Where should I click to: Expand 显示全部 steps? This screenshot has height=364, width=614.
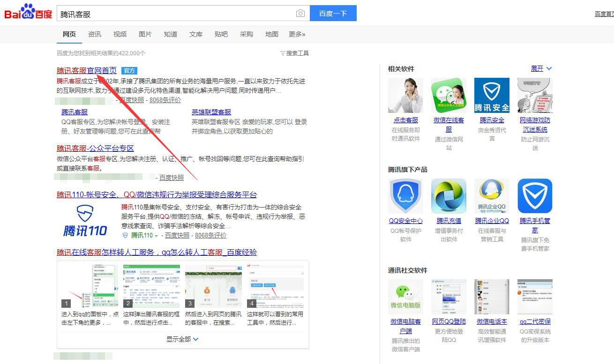point(182,339)
